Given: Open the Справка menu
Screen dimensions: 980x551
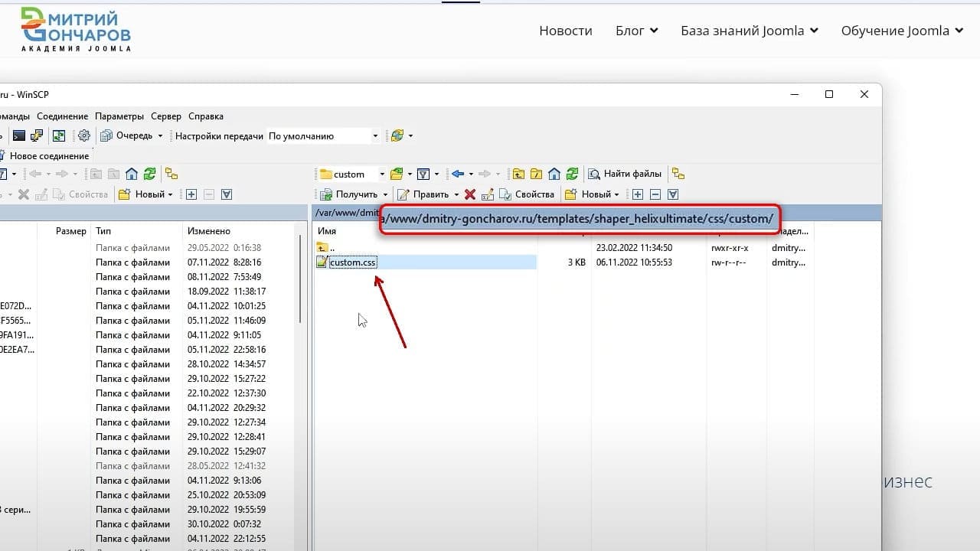Looking at the screenshot, I should pyautogui.click(x=206, y=116).
